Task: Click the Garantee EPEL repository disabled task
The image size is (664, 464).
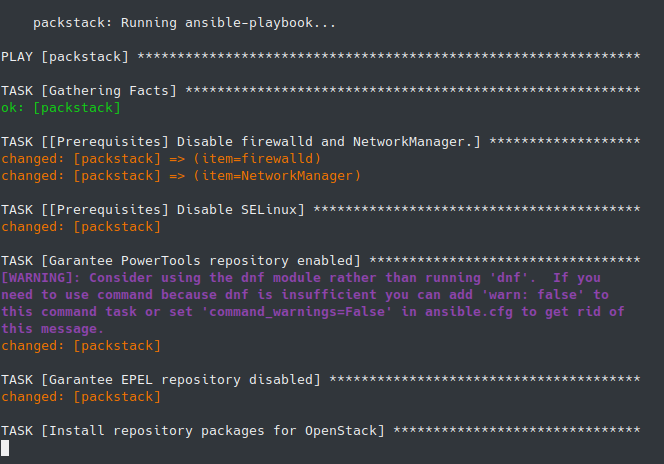Action: coord(160,379)
